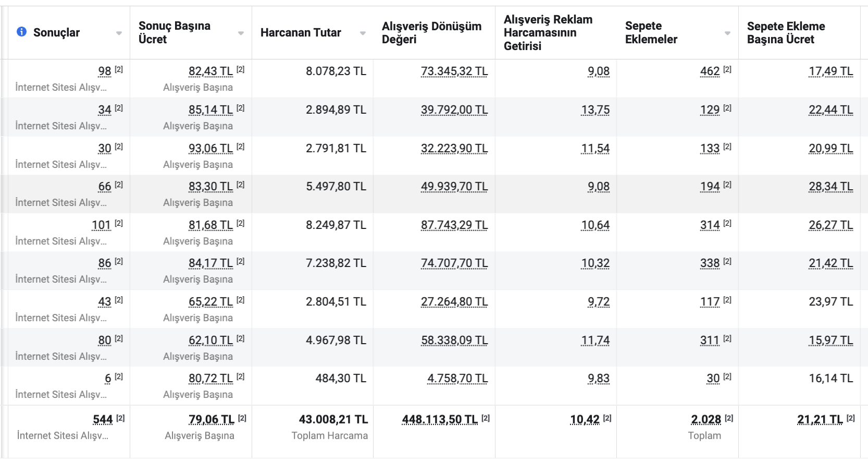Open the 462 add-to-cart count

710,71
